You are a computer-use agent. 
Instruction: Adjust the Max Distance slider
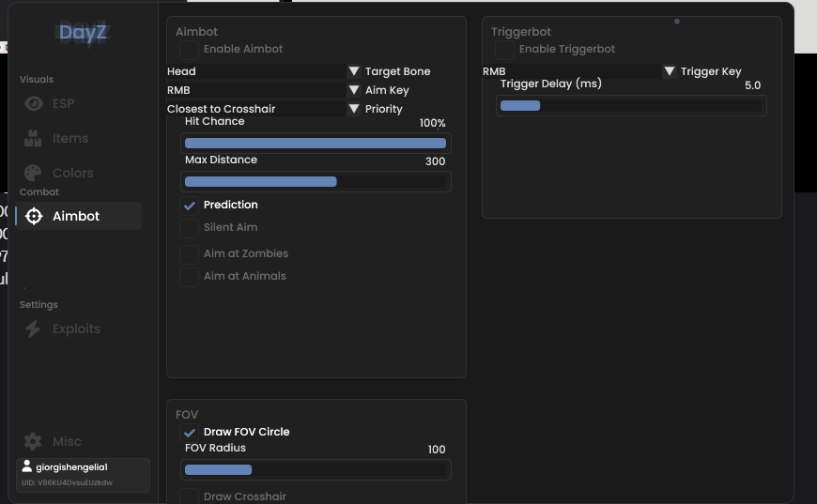tap(316, 182)
